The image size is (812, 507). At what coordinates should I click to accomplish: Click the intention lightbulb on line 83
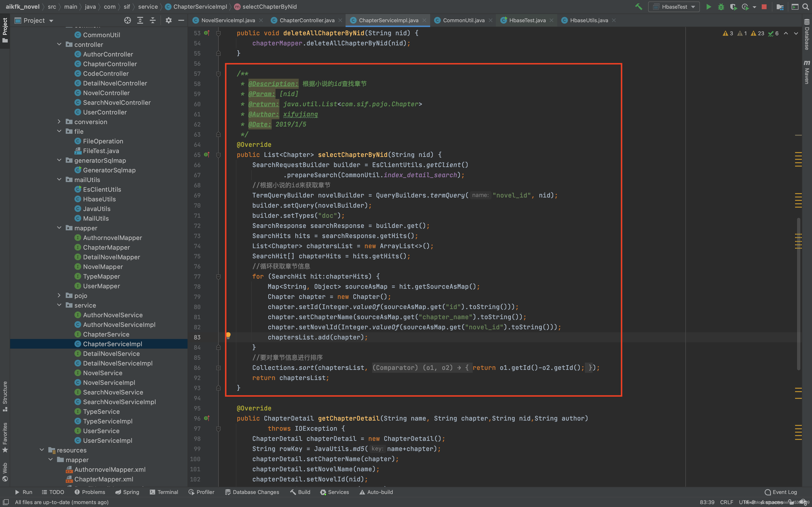(x=228, y=335)
